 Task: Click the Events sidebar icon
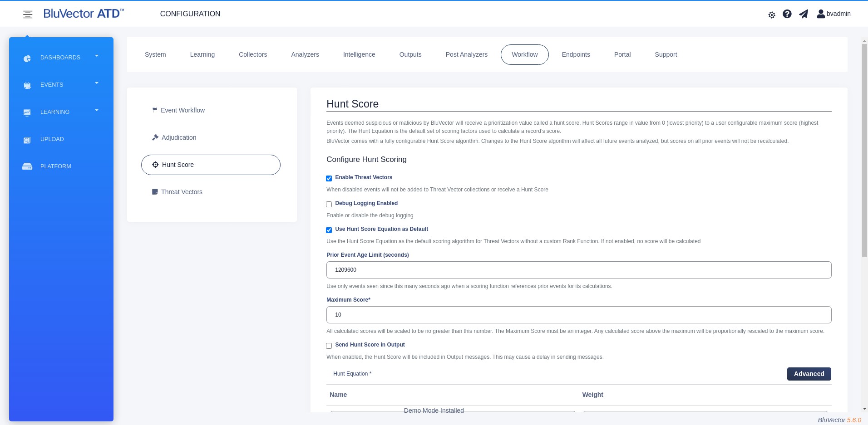pyautogui.click(x=27, y=85)
